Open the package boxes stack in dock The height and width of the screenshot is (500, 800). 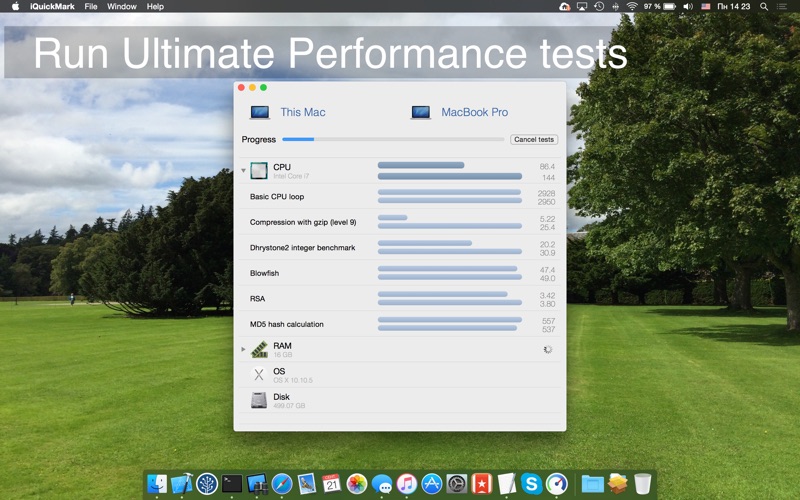point(617,484)
